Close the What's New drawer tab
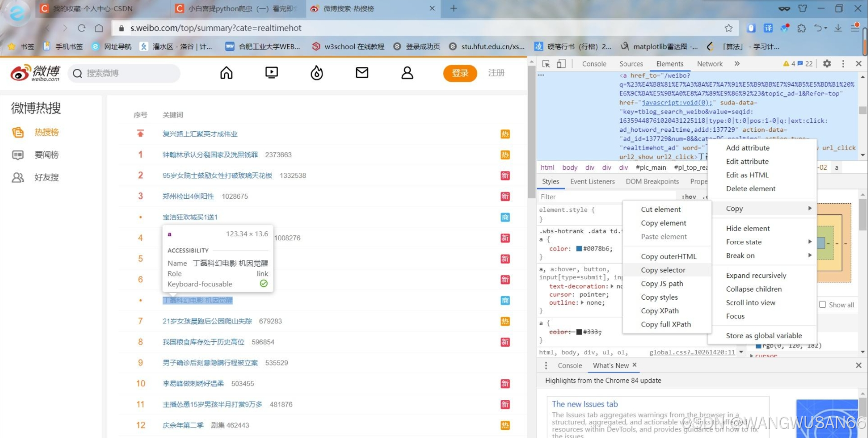868x438 pixels. coord(634,365)
